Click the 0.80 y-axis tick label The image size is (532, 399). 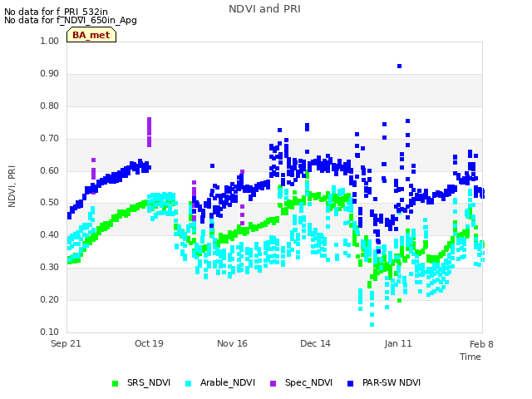(50, 106)
